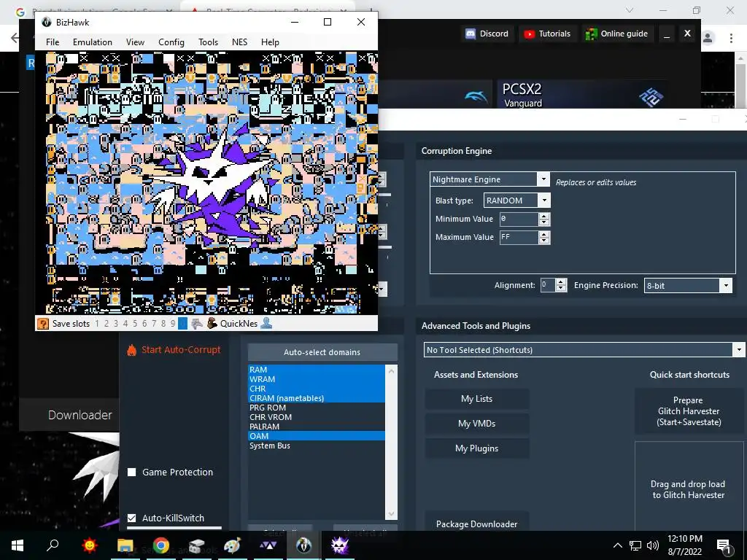
Task: Open the gray drive taskbar app
Action: coord(196,545)
